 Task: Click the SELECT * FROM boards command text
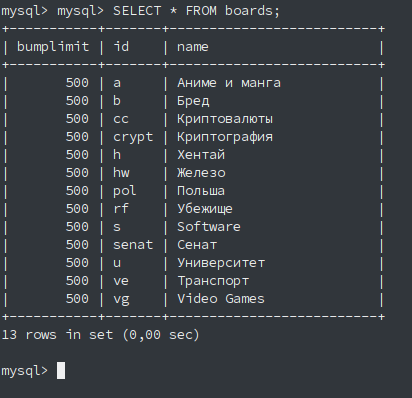coord(196,11)
